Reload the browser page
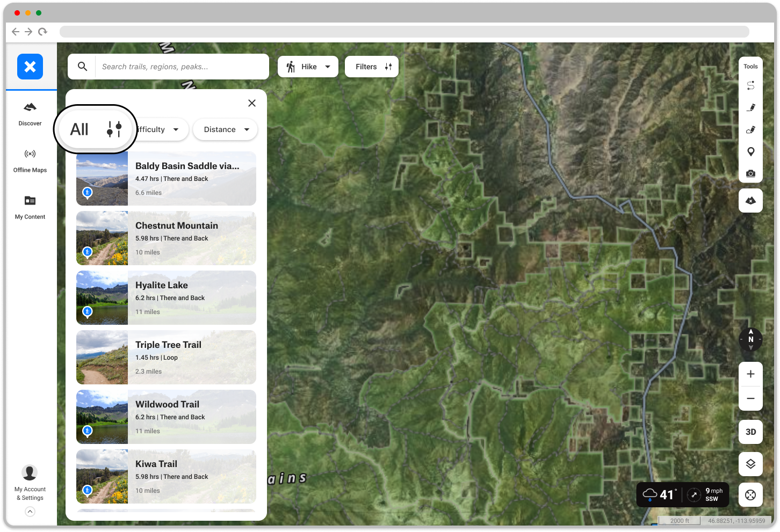780x532 pixels. point(42,32)
